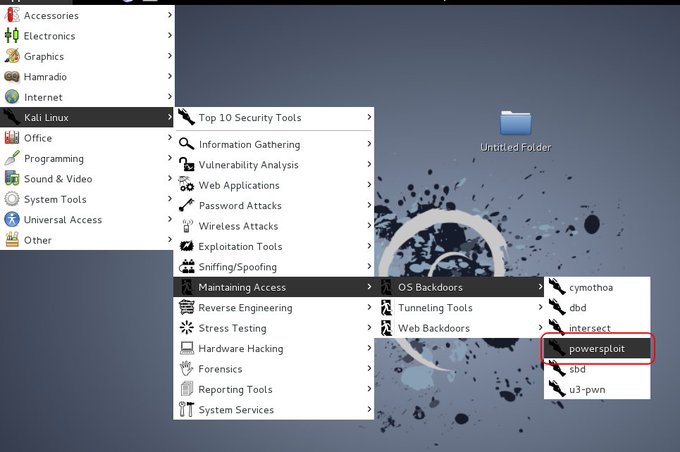This screenshot has width=680, height=452.
Task: Click the Hardware Hacking laptop icon
Action: tap(186, 348)
